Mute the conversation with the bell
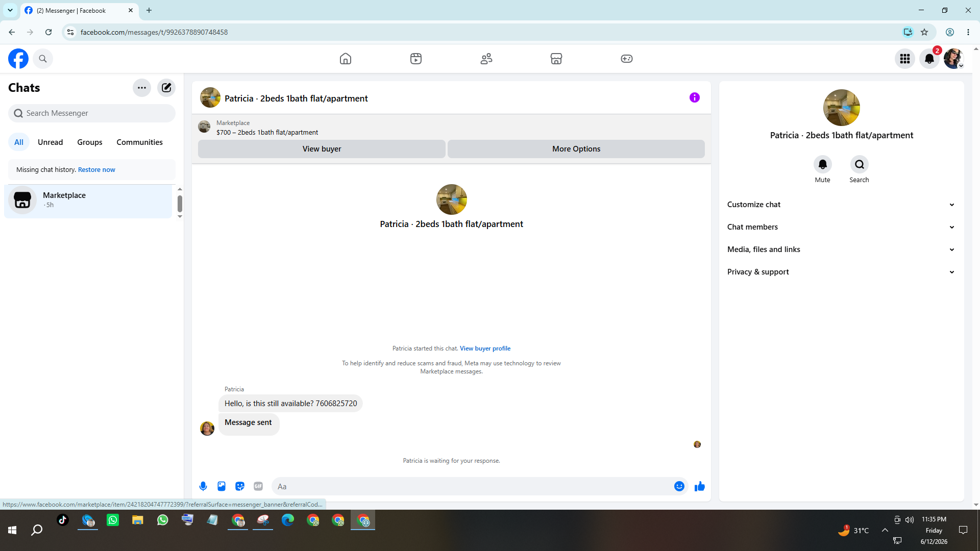980x551 pixels. click(823, 164)
